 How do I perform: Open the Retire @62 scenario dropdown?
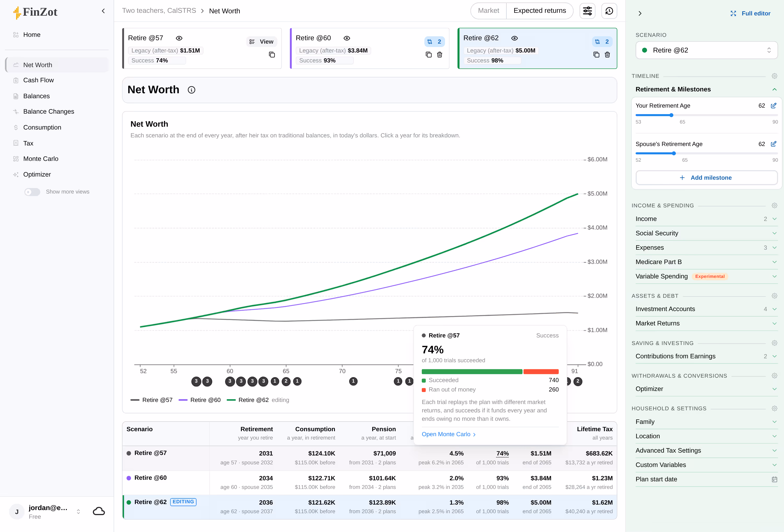[x=707, y=50]
